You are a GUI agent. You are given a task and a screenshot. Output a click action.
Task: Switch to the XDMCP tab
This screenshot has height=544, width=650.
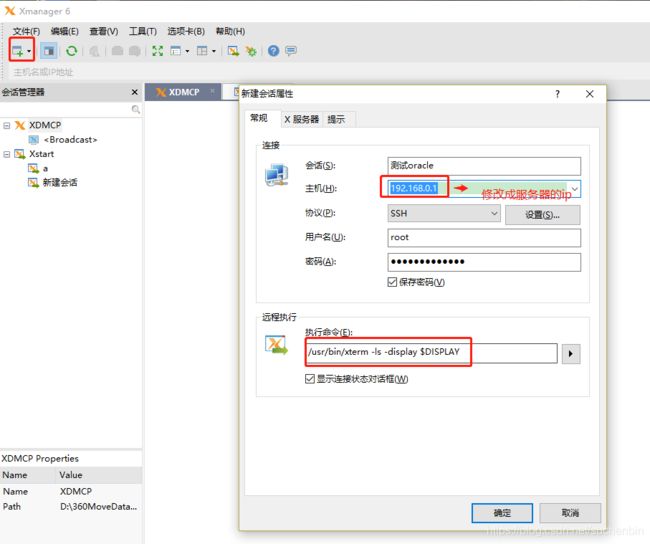184,92
